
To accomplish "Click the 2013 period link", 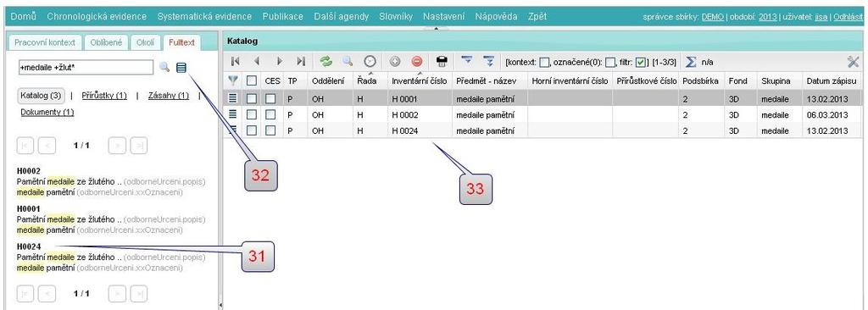I will tap(768, 17).
